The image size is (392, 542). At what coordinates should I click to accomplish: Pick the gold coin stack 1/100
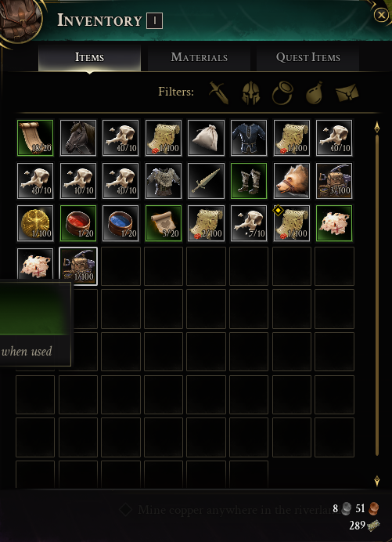[x=35, y=223]
